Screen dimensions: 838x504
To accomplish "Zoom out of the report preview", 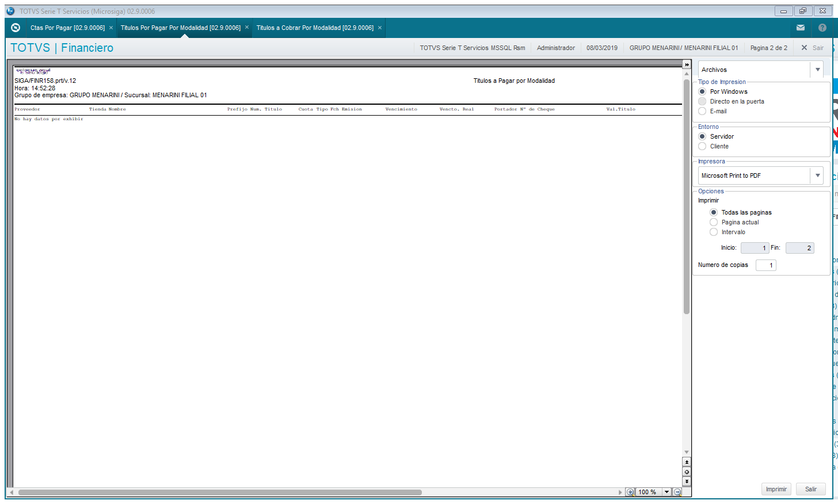I will pos(677,492).
